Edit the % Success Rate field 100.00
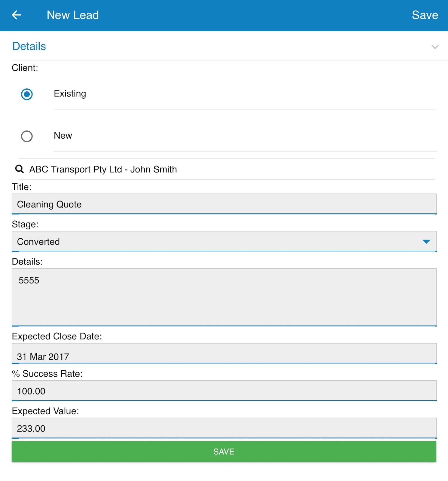Screen dimensions: 448x481 pos(224,391)
